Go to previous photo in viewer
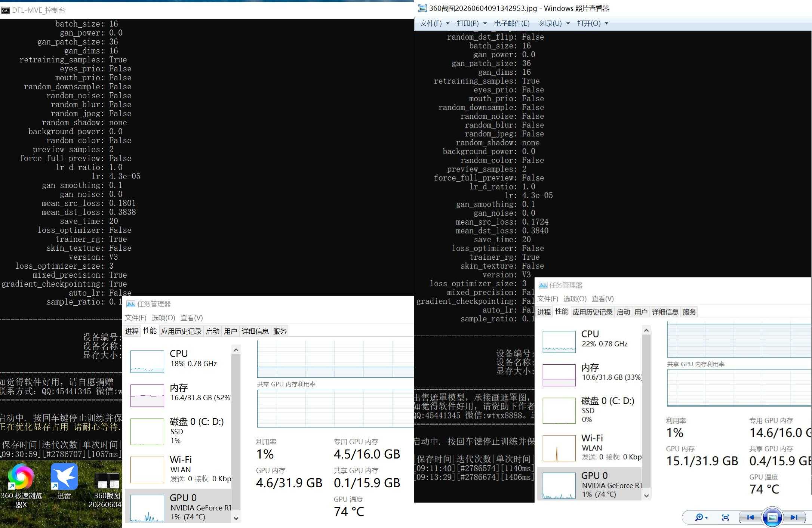 pos(750,517)
